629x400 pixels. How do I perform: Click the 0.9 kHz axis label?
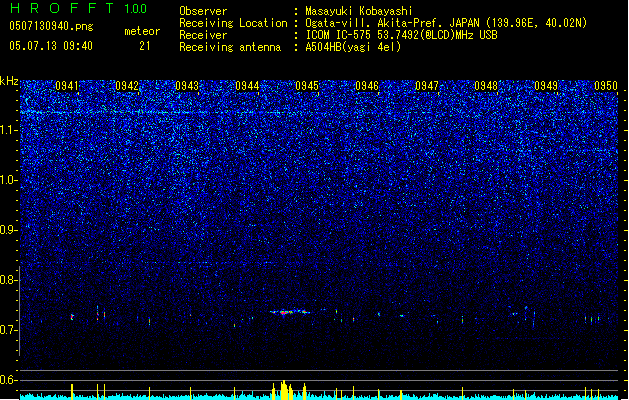click(8, 230)
